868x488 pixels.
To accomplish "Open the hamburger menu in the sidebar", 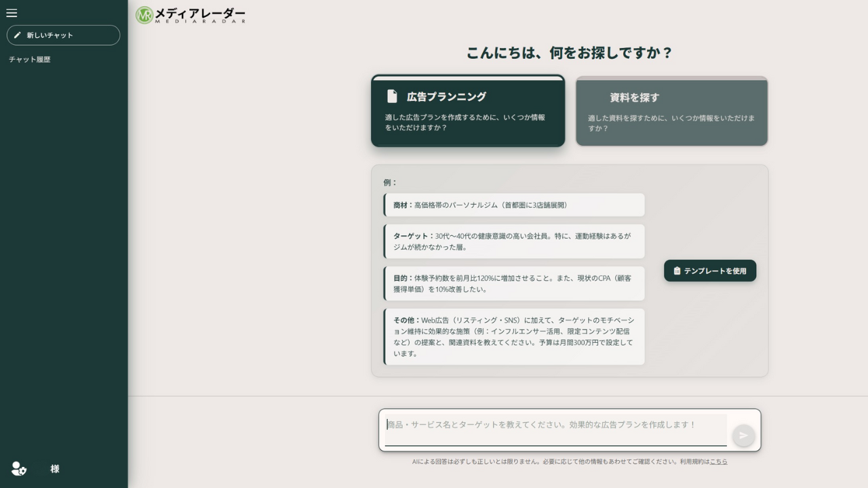I will pos(12,13).
